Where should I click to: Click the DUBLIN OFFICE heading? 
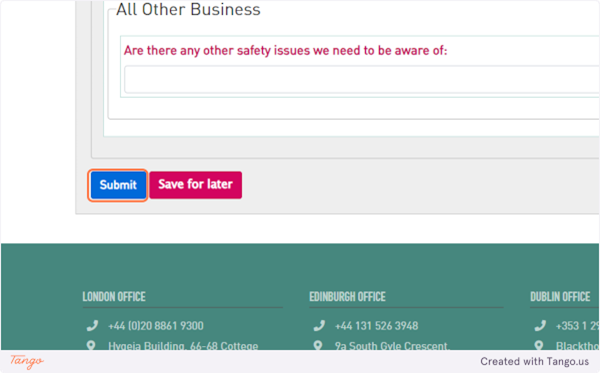[560, 297]
